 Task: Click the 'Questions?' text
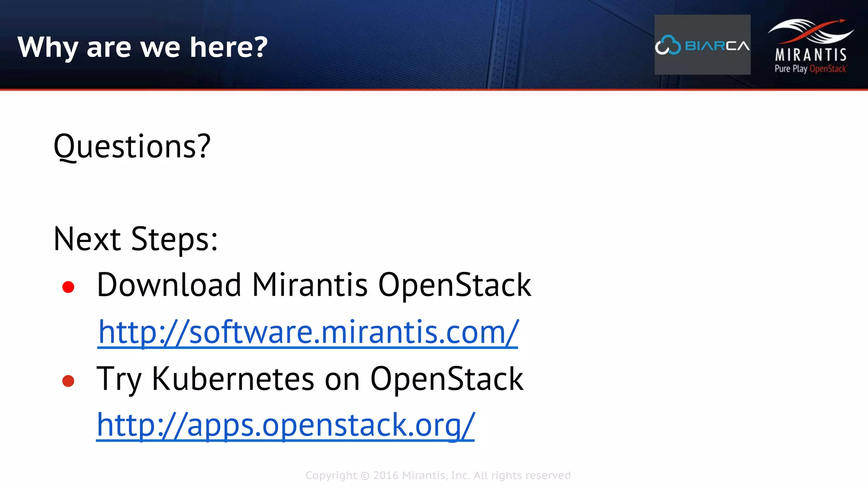click(x=132, y=147)
